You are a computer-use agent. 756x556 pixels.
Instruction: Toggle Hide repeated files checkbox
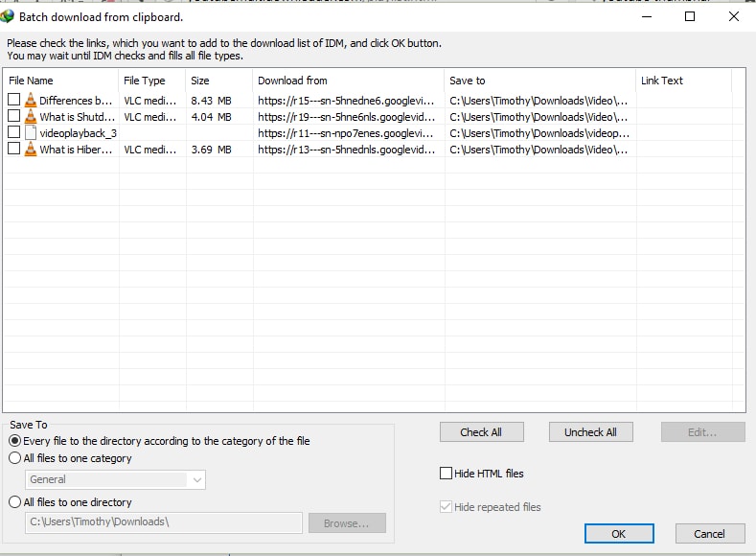(446, 507)
